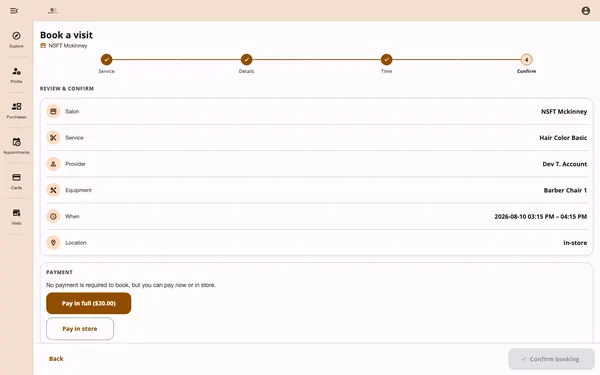Click the 'PAYMENT' section label
The width and height of the screenshot is (600, 375).
tap(59, 272)
